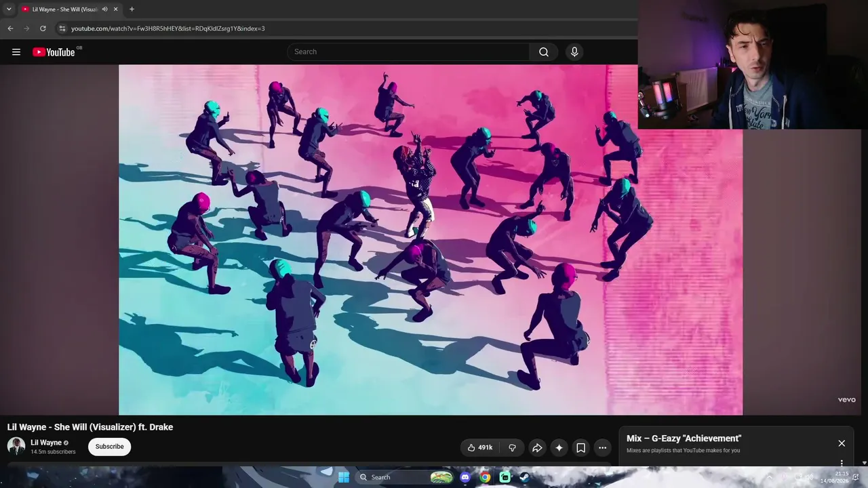Screen dimensions: 868x488
Task: Close the Lil Wayne She Will tab
Action: click(115, 9)
